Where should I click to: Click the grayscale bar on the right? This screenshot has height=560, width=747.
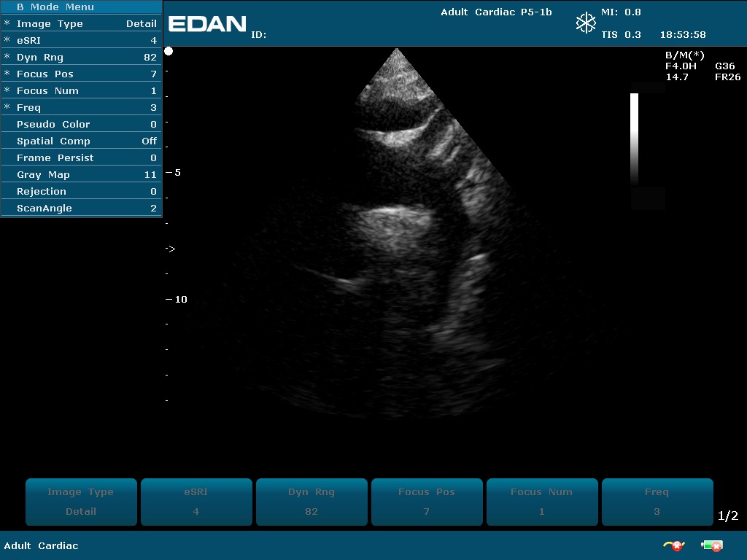pyautogui.click(x=634, y=139)
